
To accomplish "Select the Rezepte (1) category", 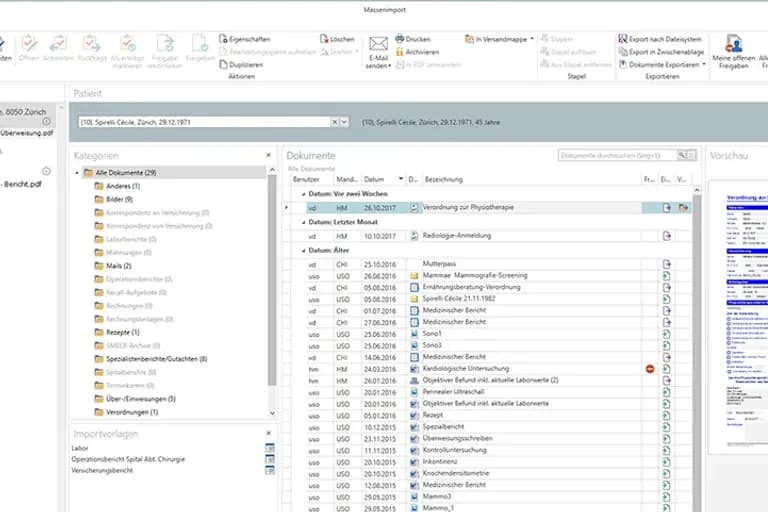I will click(x=122, y=332).
